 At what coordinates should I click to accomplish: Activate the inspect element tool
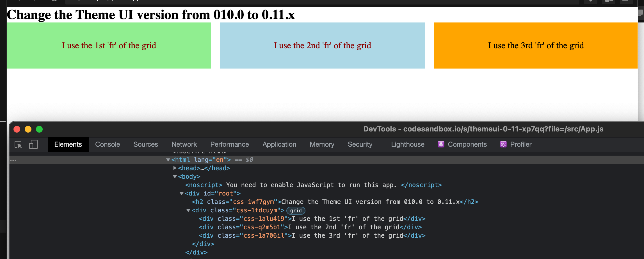pos(18,144)
